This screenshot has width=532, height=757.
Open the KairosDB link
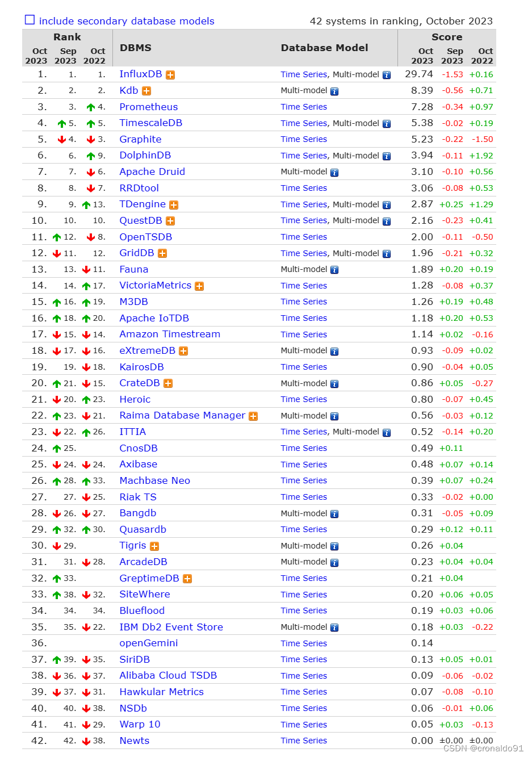142,367
